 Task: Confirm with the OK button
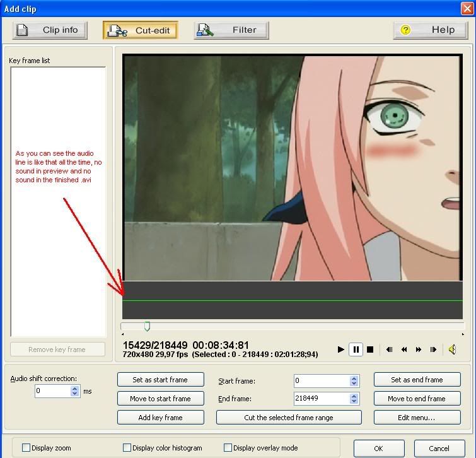point(379,449)
